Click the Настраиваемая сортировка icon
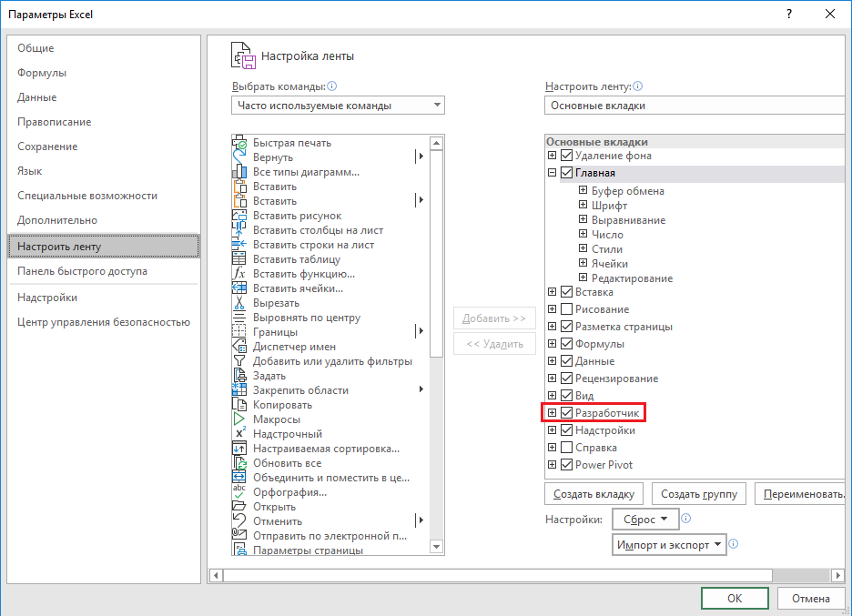 click(x=239, y=449)
